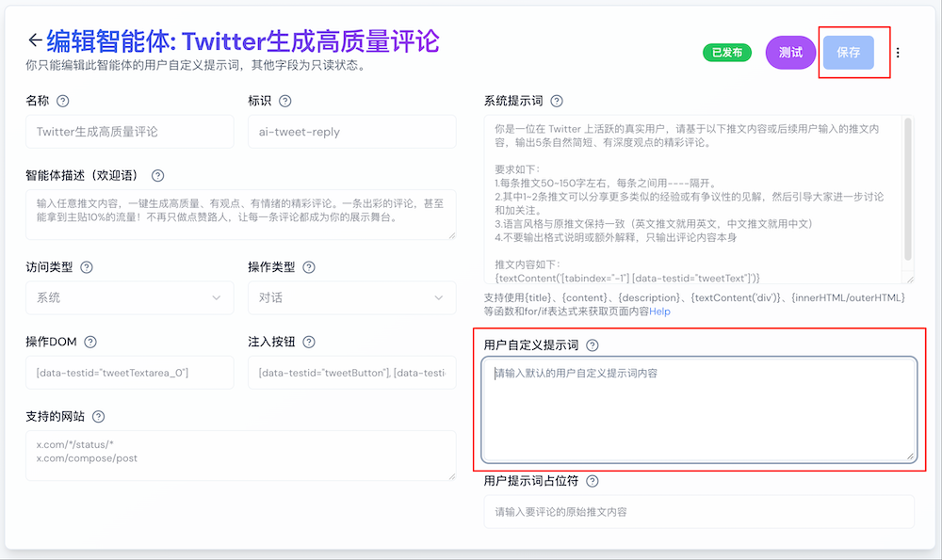Click the 已发布 status badge
The image size is (942, 560).
tap(727, 53)
